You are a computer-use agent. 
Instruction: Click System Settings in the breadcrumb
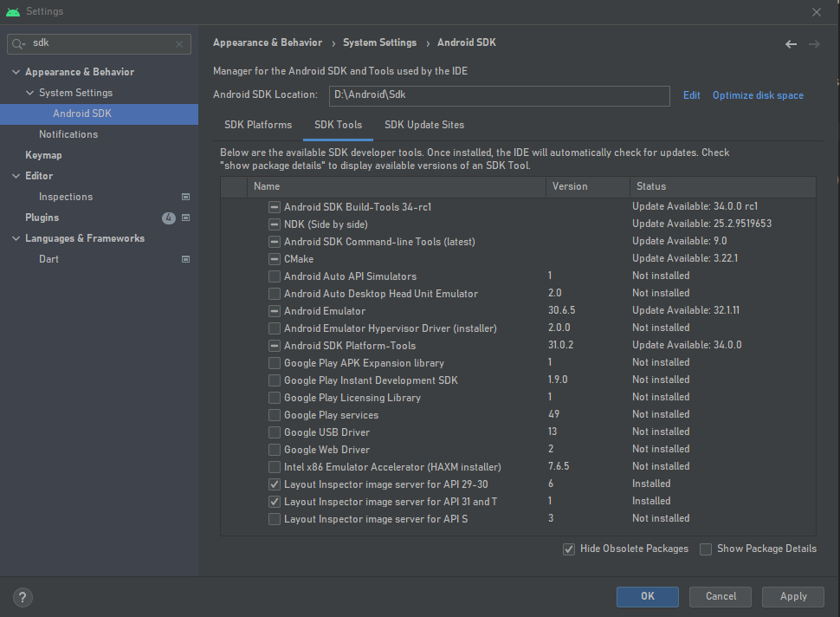pyautogui.click(x=380, y=42)
